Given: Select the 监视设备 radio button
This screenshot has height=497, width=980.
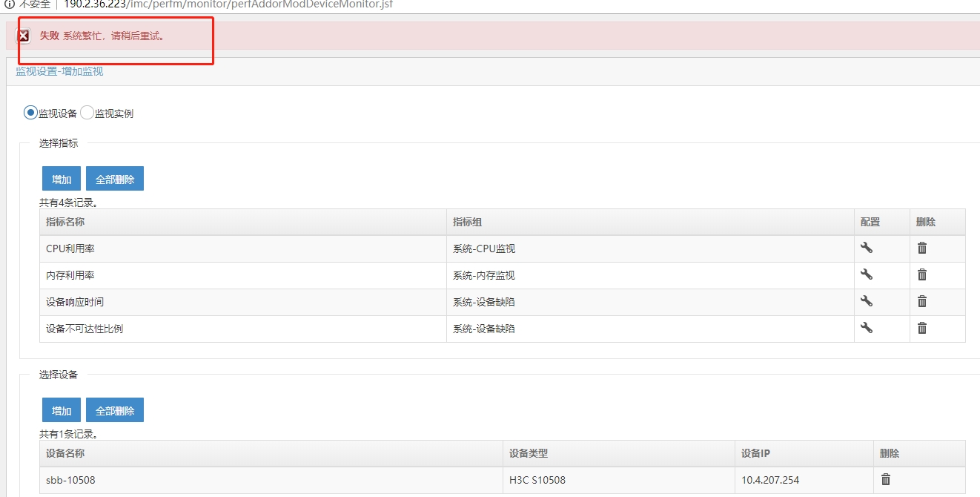Looking at the screenshot, I should coord(30,113).
